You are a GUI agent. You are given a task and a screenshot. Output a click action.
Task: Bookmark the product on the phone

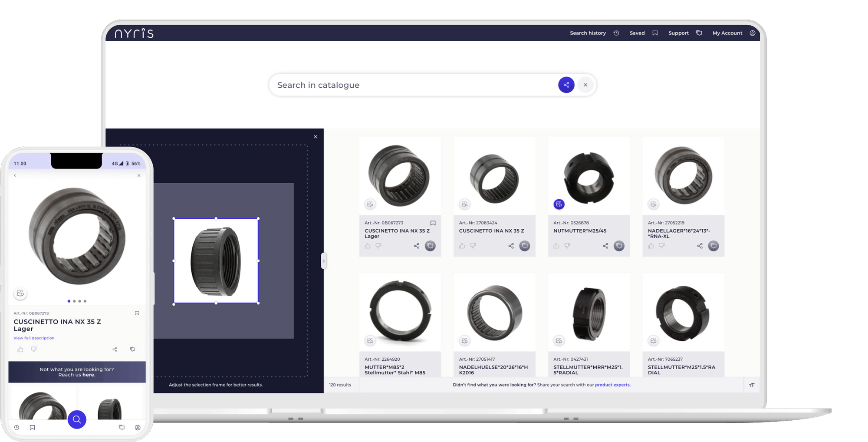coord(137,313)
